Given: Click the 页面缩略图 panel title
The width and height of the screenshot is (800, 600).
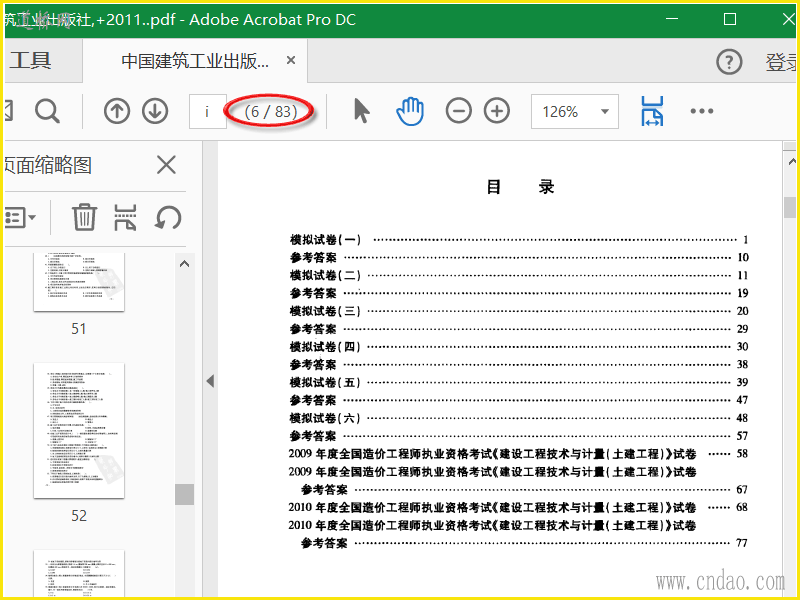Looking at the screenshot, I should pos(48,165).
